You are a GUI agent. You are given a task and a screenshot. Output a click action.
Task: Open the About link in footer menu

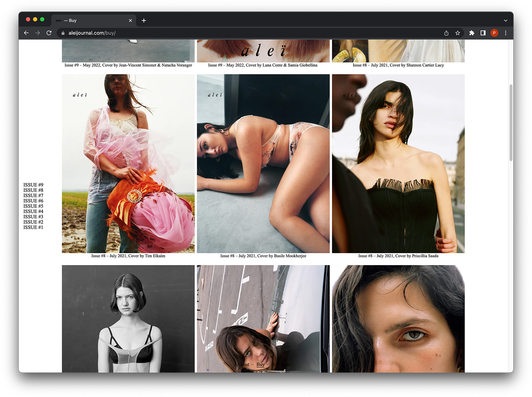[243, 365]
